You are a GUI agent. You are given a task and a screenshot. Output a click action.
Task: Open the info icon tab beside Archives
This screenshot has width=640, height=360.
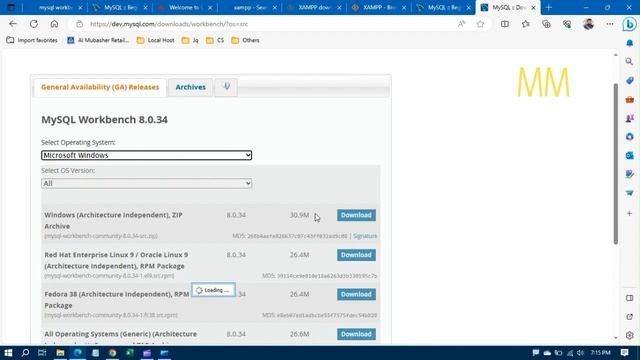[x=226, y=87]
